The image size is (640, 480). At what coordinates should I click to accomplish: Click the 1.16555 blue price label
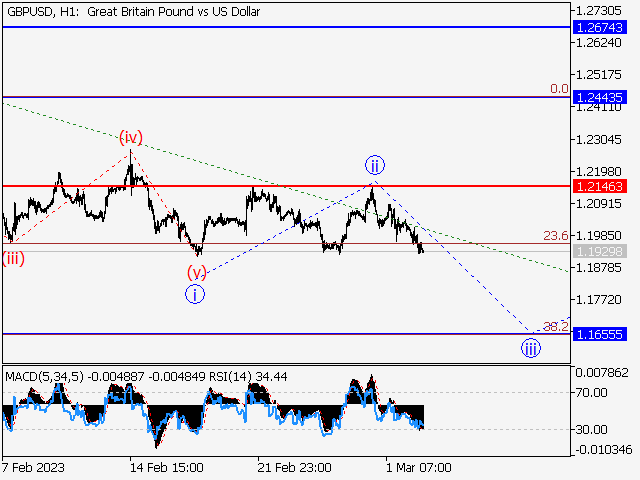pyautogui.click(x=600, y=335)
